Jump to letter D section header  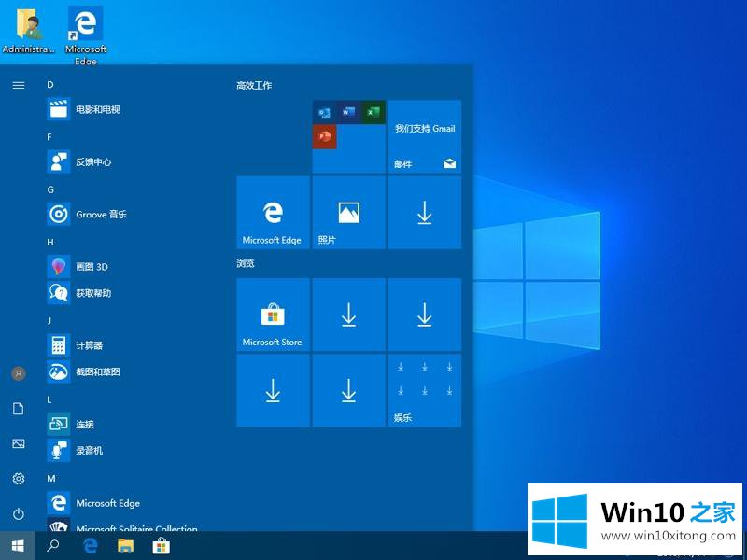coord(50,85)
